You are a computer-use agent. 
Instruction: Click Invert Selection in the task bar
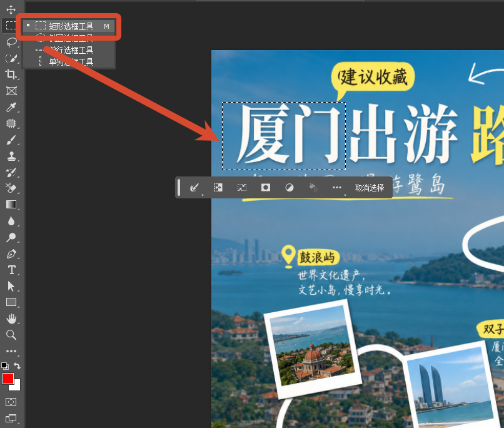(218, 188)
